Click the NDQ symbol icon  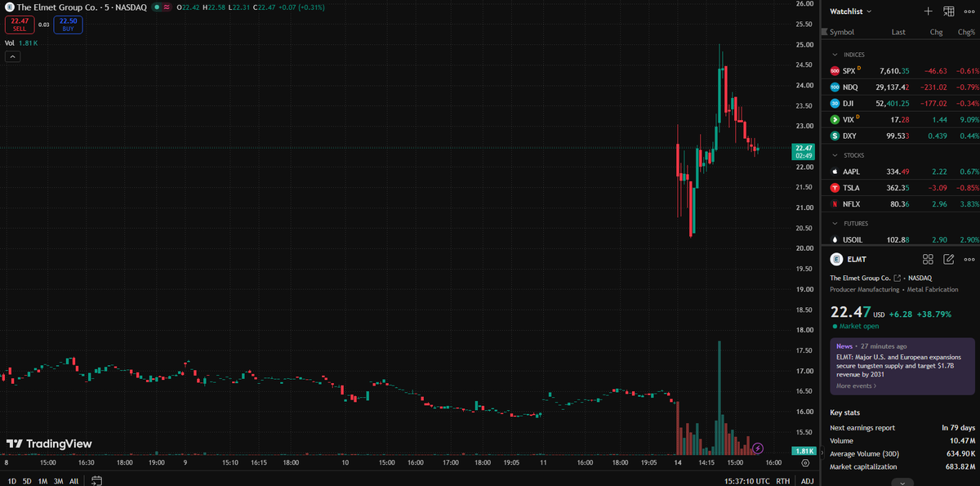[x=835, y=87]
